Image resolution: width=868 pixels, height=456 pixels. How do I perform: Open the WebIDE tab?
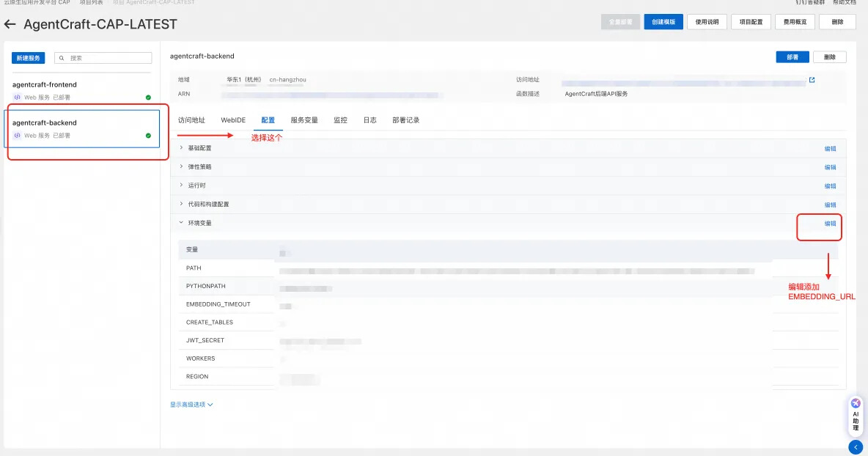click(233, 120)
